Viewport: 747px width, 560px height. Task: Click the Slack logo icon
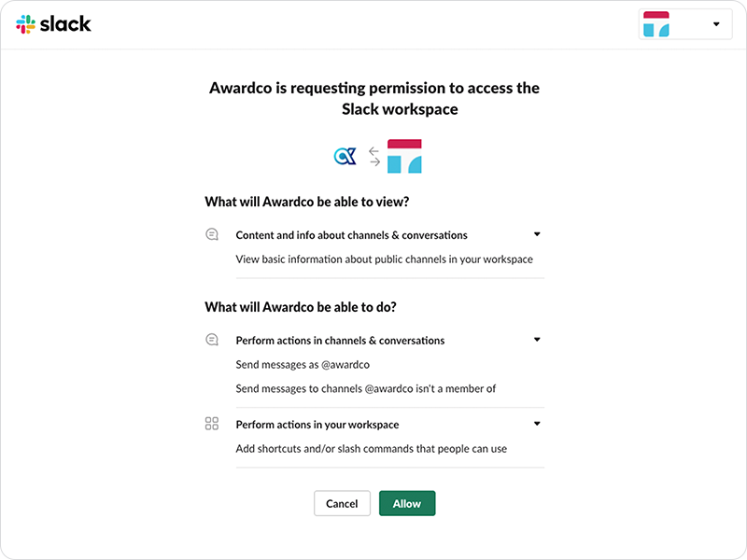point(25,23)
